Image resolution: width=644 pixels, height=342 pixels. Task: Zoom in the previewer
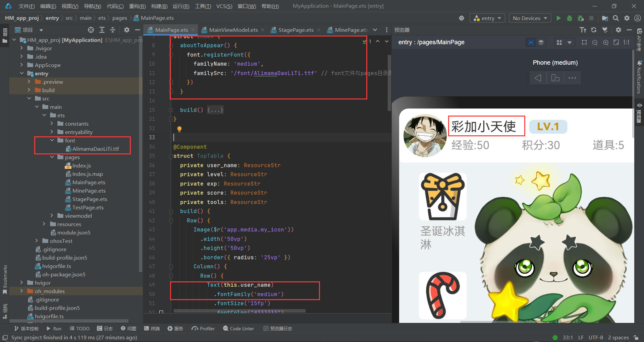coord(606,42)
